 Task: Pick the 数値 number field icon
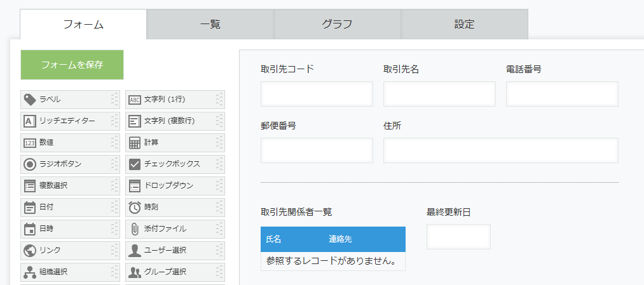point(30,143)
